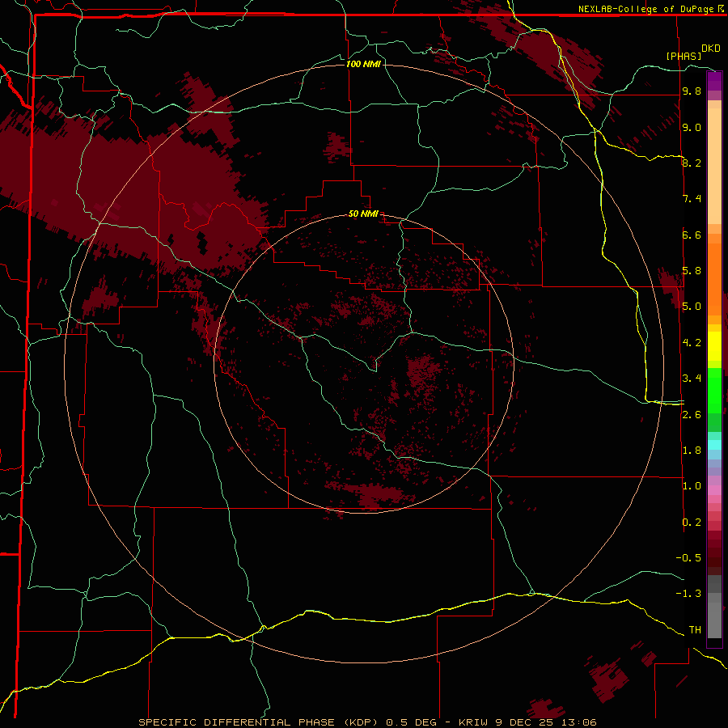Click the TH threshold label

695,630
